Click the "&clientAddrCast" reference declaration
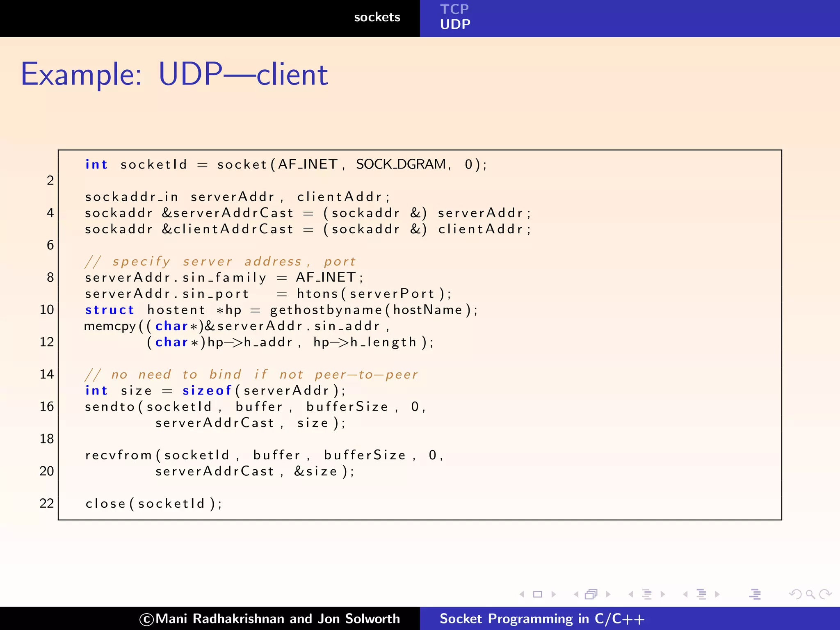This screenshot has width=840, height=630. [228, 229]
